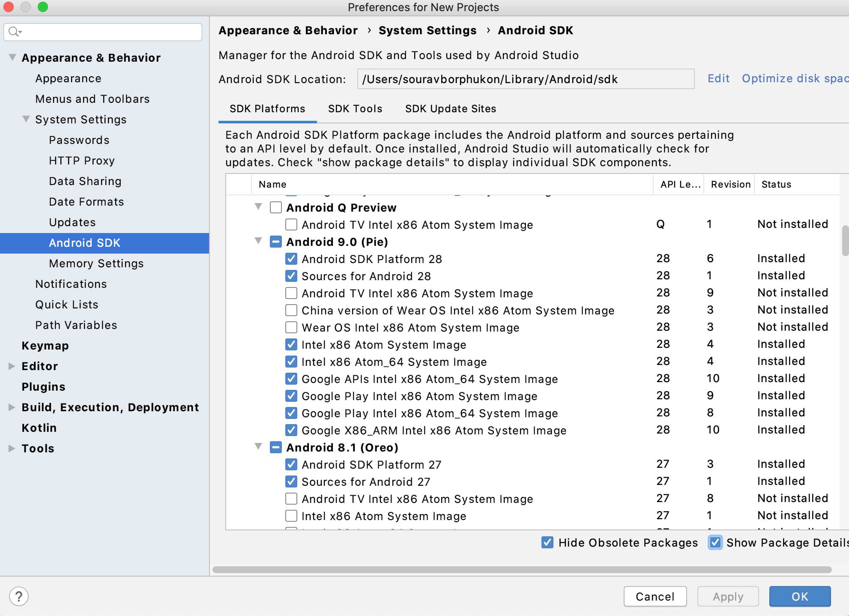
Task: Enable Wear OS Intel x86 Atom System Image
Action: tap(291, 327)
